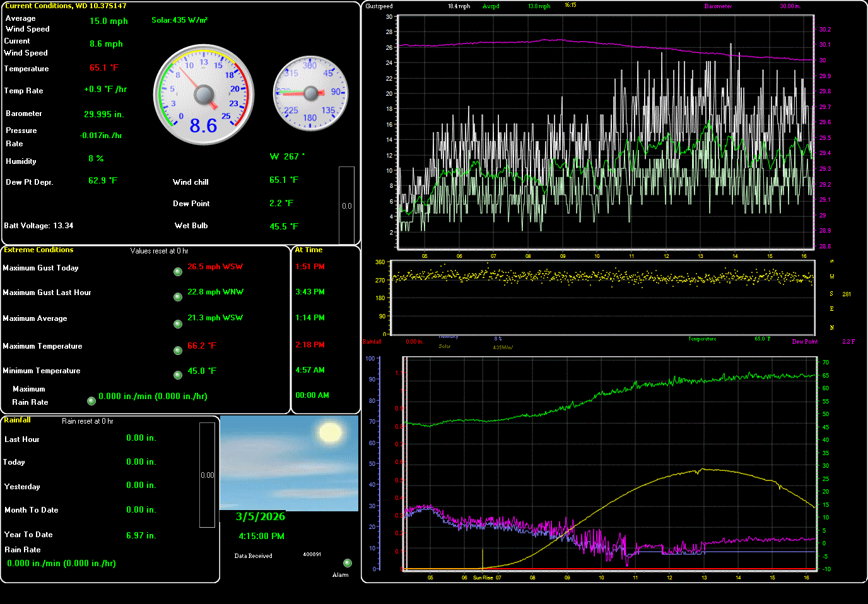Click the Sun Rise marker on time axis

tap(483, 578)
